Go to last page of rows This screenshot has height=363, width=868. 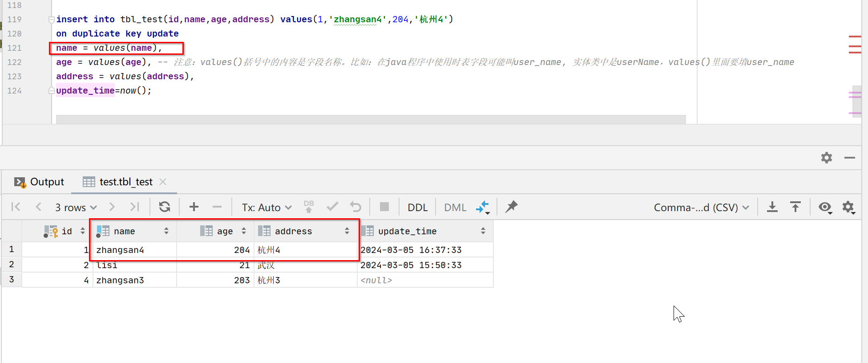pyautogui.click(x=134, y=207)
